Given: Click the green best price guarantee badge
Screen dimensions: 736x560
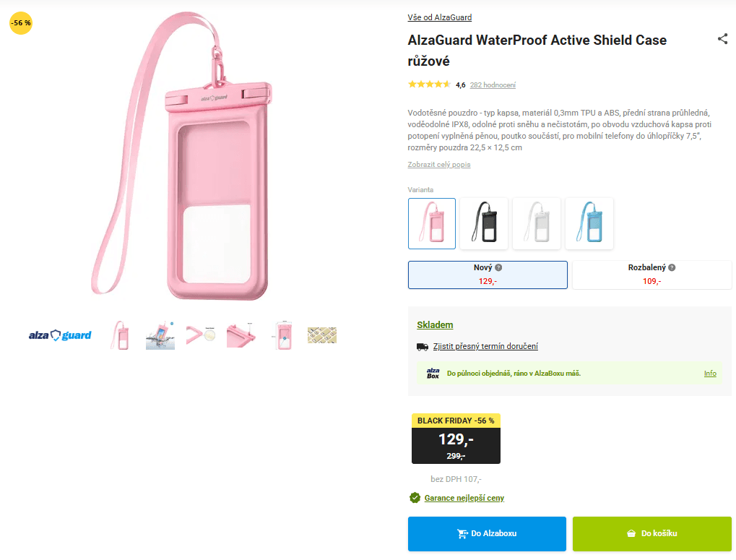Looking at the screenshot, I should click(415, 498).
